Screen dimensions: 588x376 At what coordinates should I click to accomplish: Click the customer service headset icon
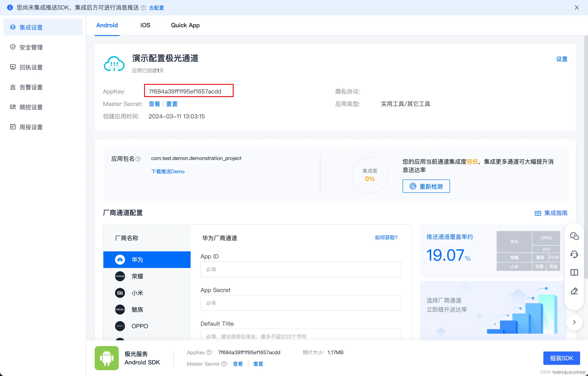click(x=574, y=254)
